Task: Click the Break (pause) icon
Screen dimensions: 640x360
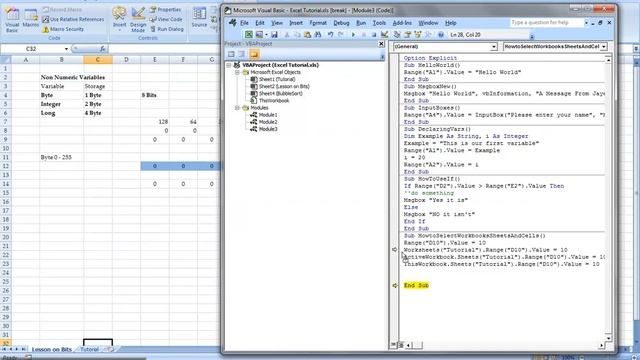Action: click(x=364, y=35)
